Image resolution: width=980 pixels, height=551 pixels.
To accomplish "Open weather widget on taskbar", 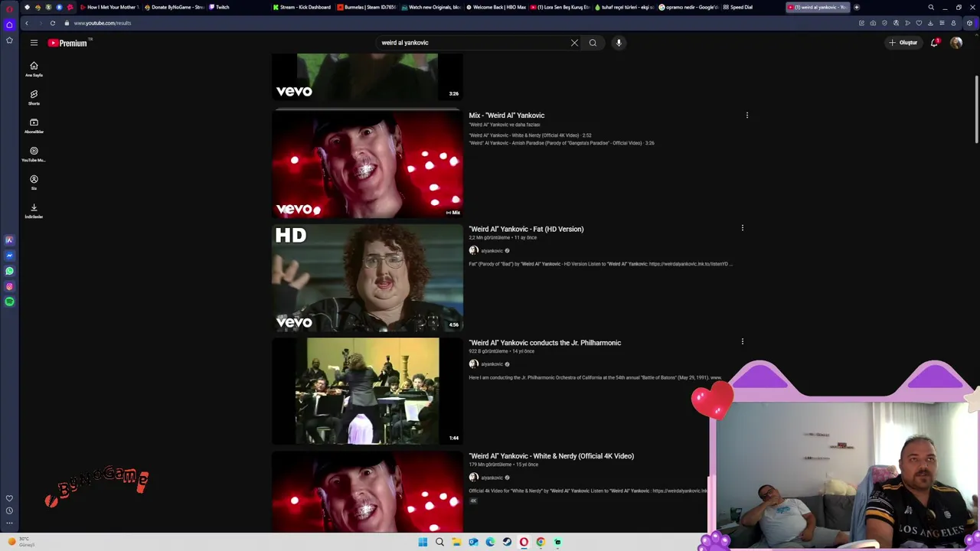I will click(x=21, y=542).
